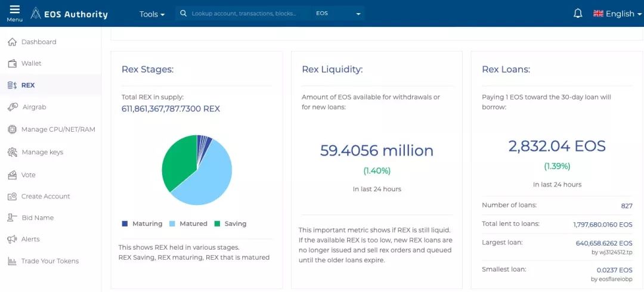Screen dimensions: 644x292
Task: Click the Manage keys icon
Action: 13,153
